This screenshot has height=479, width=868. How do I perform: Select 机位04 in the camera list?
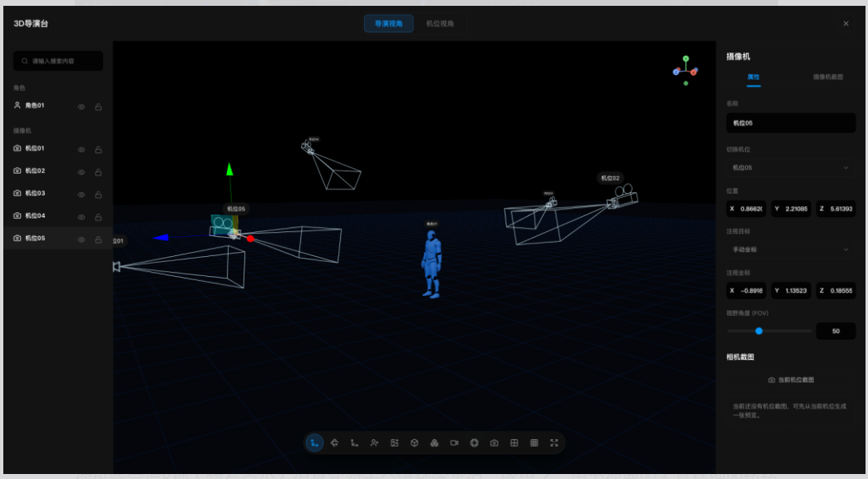[x=58, y=216]
